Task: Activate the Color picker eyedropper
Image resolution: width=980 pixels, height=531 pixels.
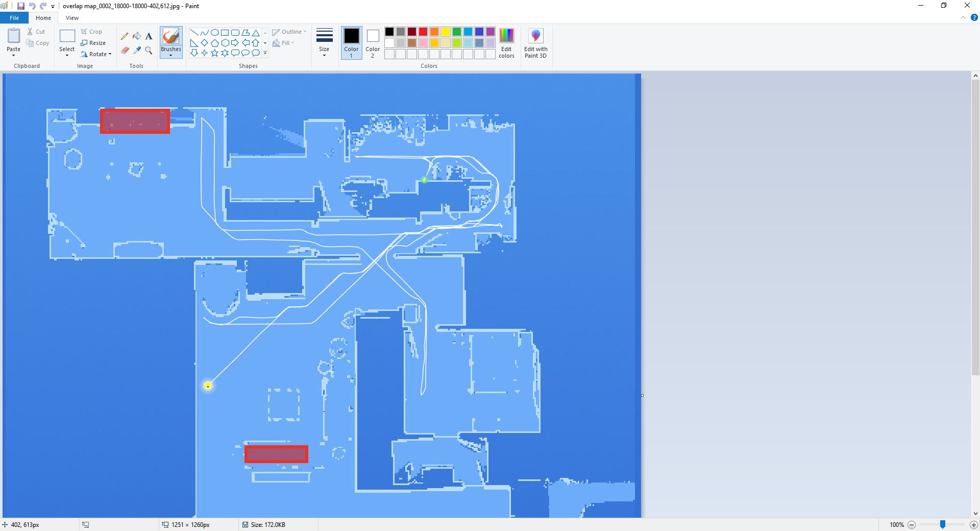Action: coord(137,50)
